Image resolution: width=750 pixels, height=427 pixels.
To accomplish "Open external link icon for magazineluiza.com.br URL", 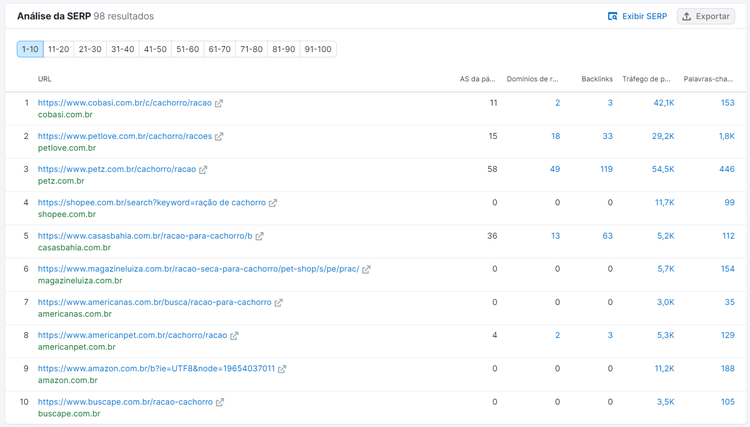I will click(x=366, y=269).
